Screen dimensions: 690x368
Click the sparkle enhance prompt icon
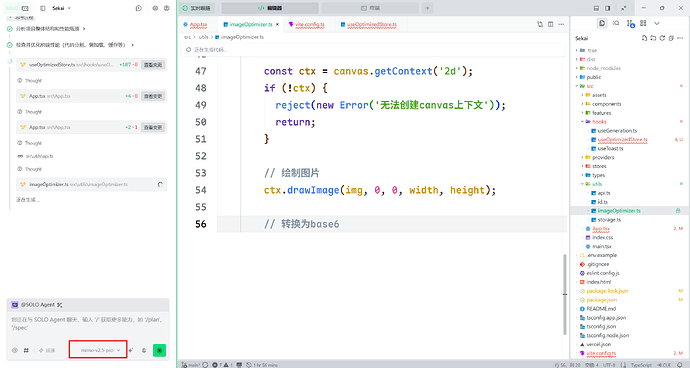tap(131, 350)
